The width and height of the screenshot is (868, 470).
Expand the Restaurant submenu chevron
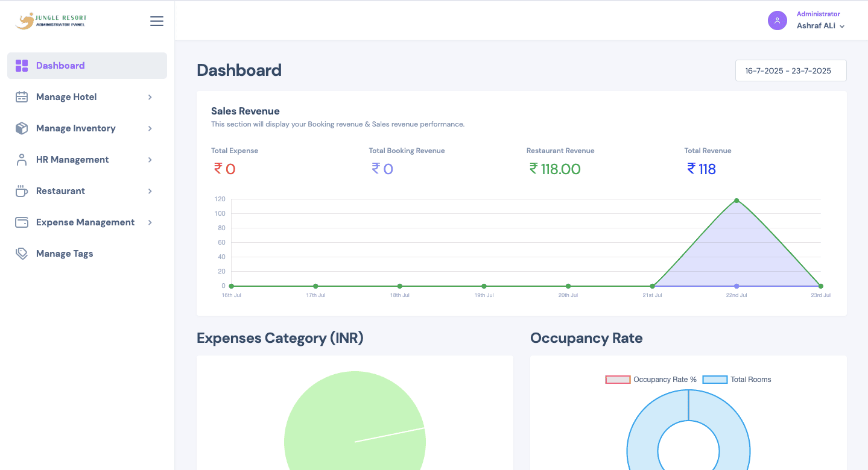tap(150, 191)
